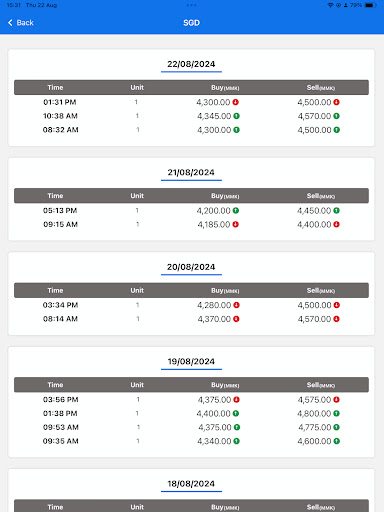
Task: Tap the 19/08/2024 date heading
Action: click(x=191, y=361)
